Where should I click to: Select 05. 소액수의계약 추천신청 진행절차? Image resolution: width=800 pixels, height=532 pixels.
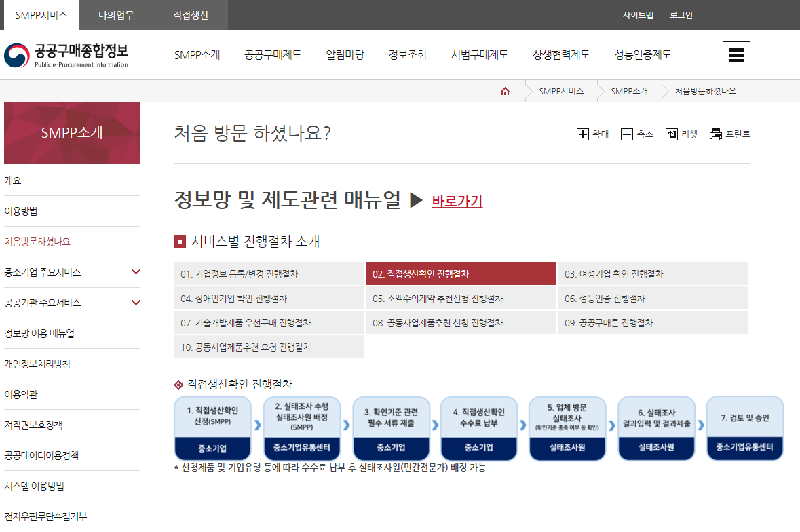point(461,299)
